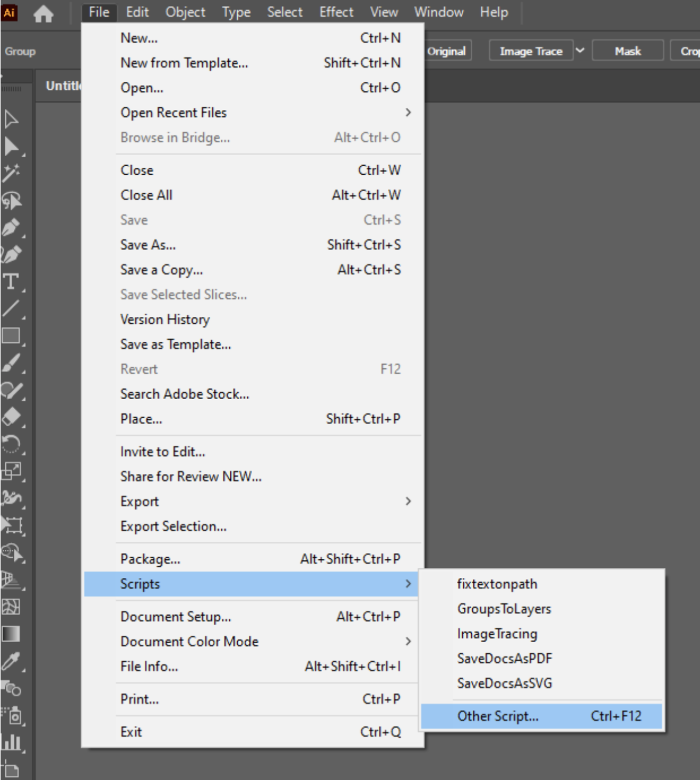Choose Document Setup menu item

[251, 617]
